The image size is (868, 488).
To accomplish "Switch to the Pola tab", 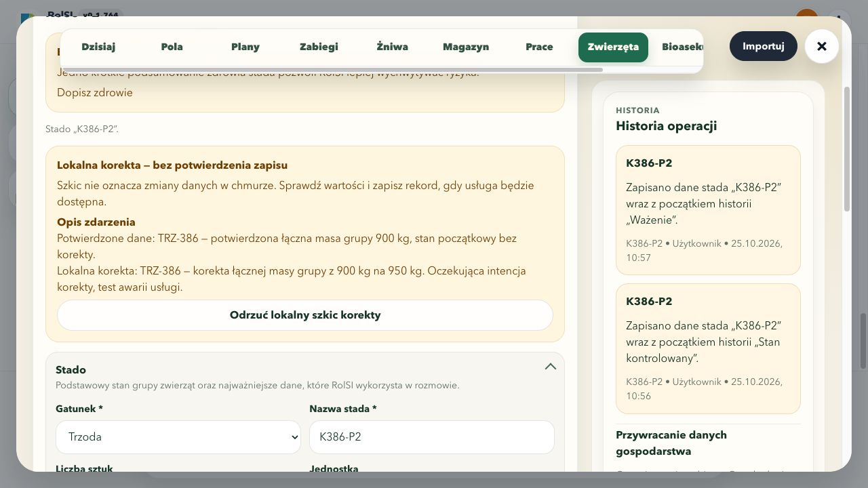I will click(172, 47).
